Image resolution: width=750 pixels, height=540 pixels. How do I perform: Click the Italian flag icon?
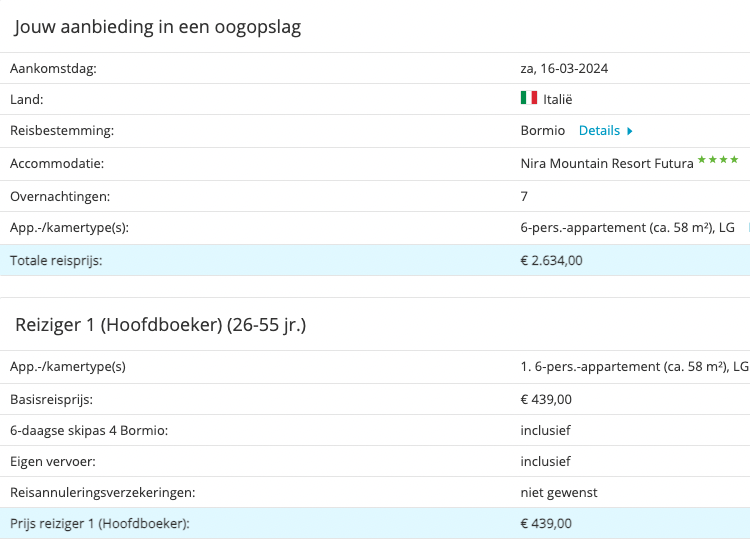529,98
